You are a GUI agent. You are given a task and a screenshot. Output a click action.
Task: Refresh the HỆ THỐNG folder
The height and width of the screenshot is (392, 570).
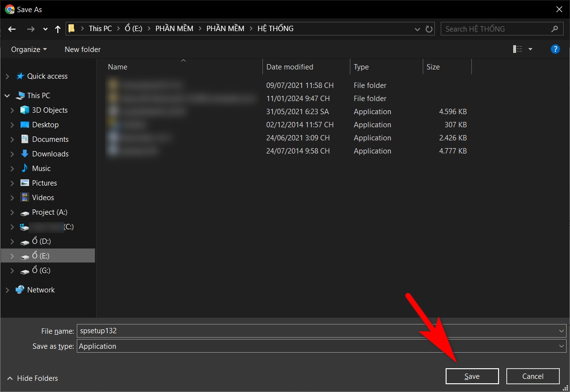(x=429, y=29)
